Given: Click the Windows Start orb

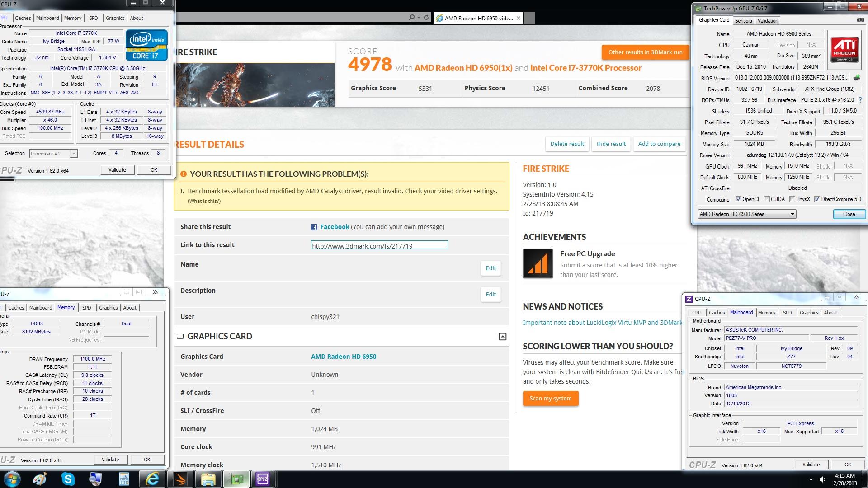Looking at the screenshot, I should (x=12, y=479).
